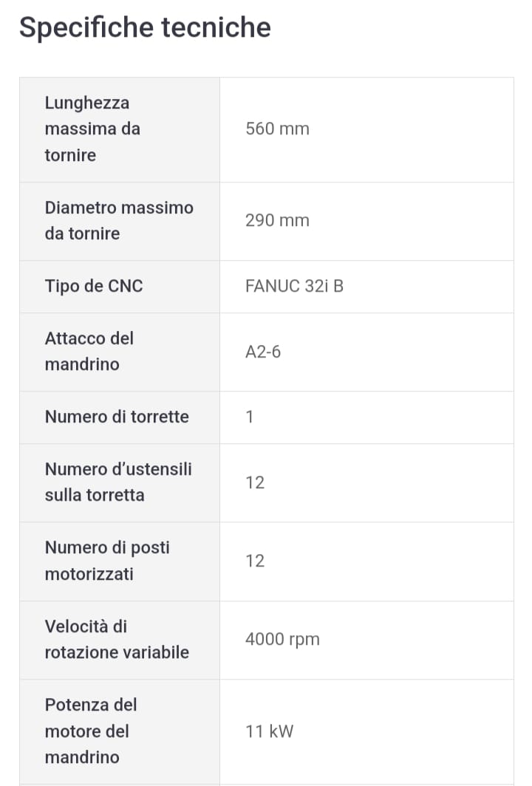
Task: Click the FANUC 32i B value
Action: (294, 286)
